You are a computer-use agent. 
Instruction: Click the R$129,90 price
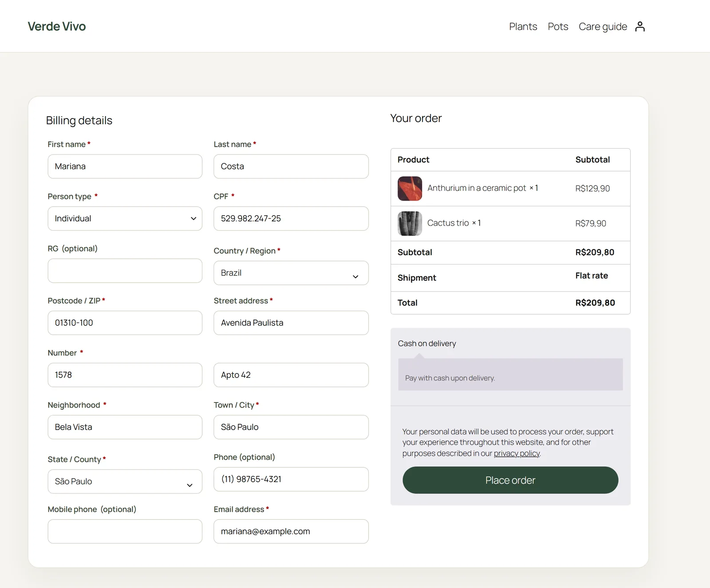coord(592,189)
